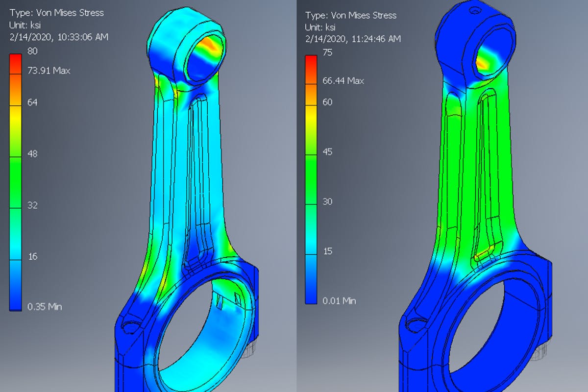Click the "0.35 Min" legend label
The width and height of the screenshot is (588, 392).
tap(45, 307)
